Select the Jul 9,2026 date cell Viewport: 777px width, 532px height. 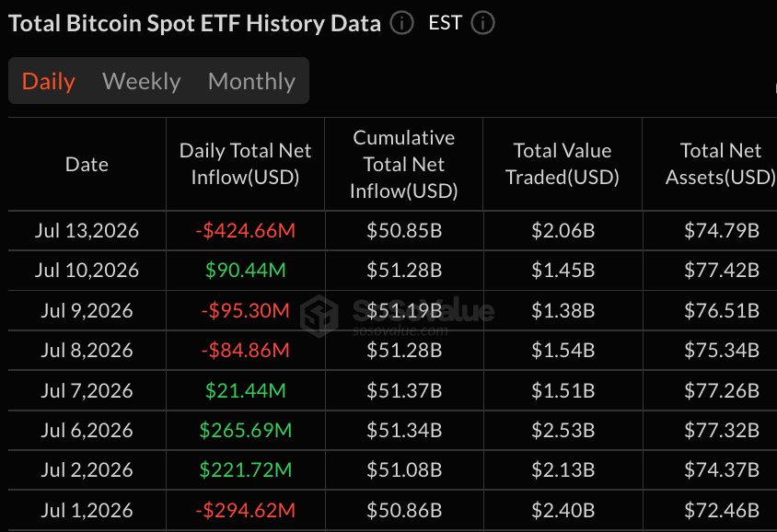coord(87,310)
